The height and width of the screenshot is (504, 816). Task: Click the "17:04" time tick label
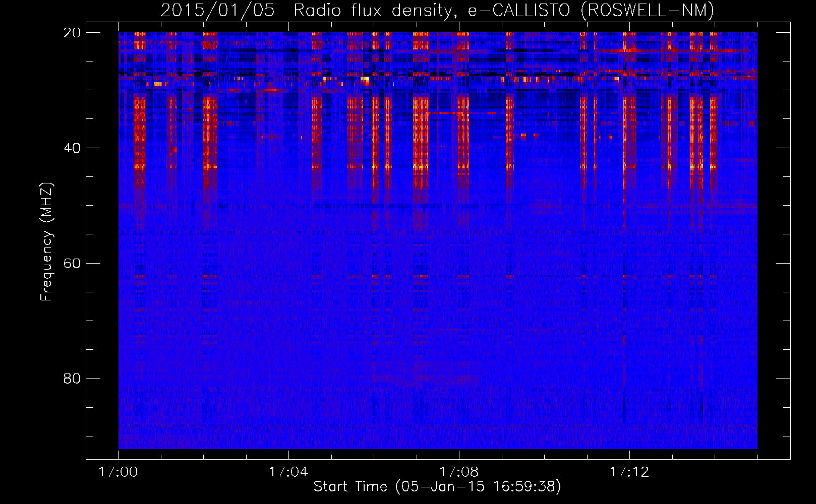[288, 472]
